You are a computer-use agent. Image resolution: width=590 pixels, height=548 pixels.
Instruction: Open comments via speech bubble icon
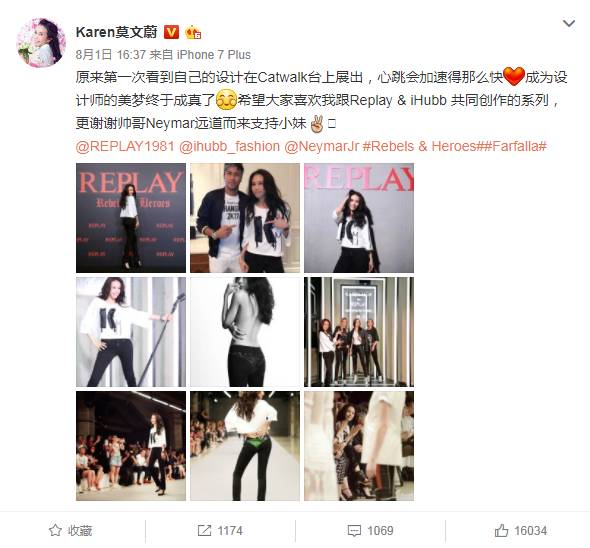[354, 531]
